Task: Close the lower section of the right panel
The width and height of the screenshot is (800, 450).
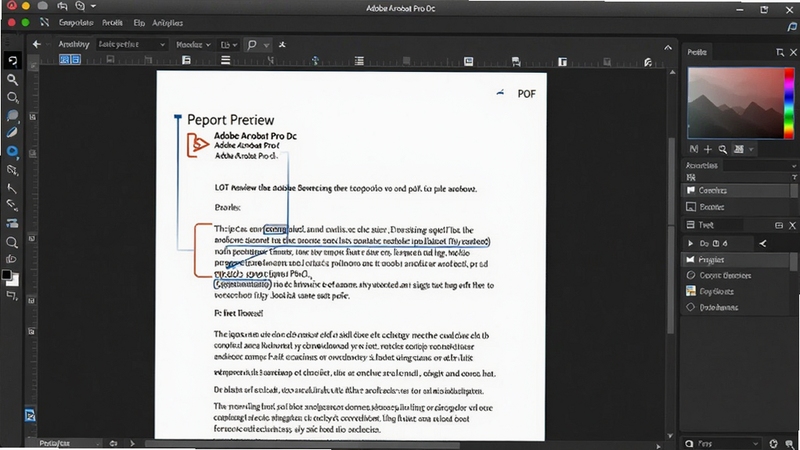Action: [x=793, y=225]
